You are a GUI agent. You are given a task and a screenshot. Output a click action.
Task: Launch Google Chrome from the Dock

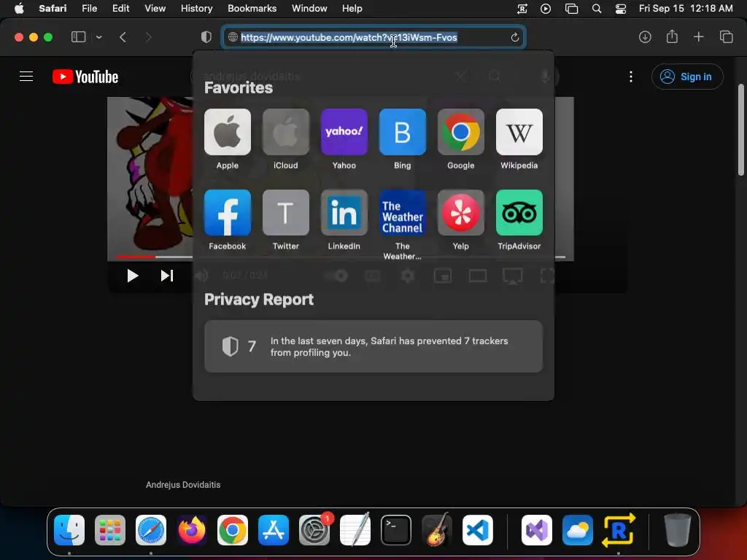(233, 530)
